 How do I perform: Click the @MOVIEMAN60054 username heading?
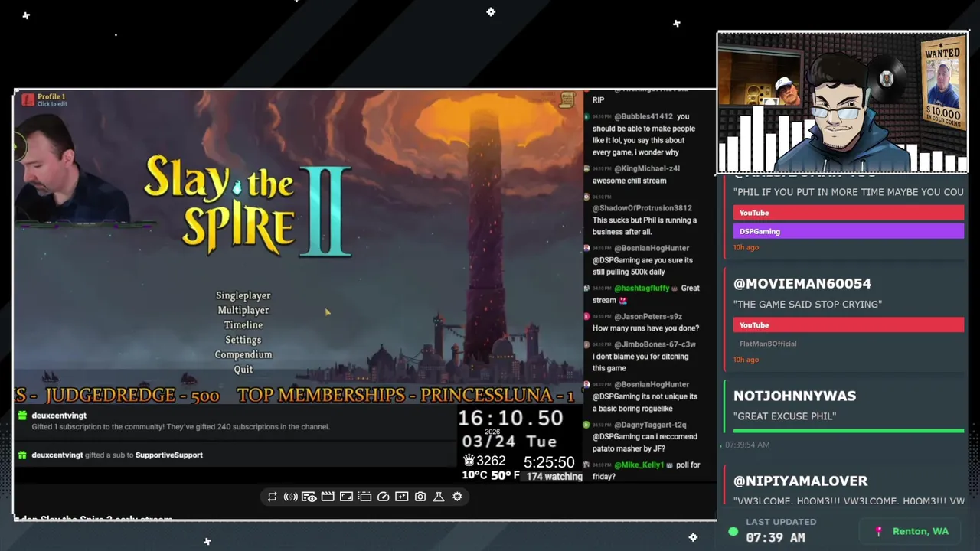(802, 283)
